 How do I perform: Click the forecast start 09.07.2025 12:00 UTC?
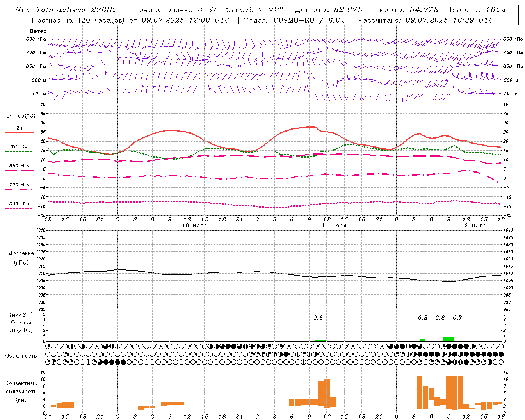pos(185,20)
